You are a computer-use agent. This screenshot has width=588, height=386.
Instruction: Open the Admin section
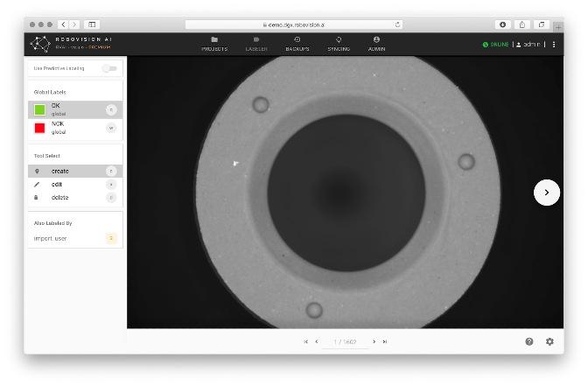coord(376,44)
